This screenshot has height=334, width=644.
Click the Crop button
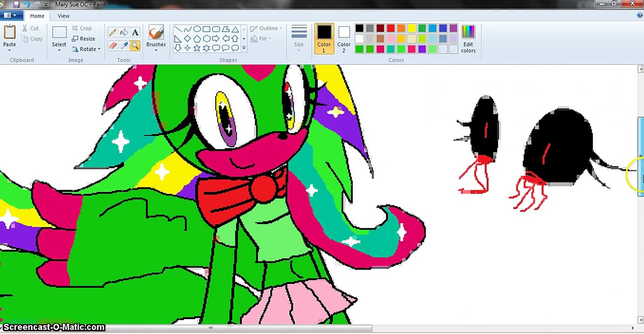[82, 28]
